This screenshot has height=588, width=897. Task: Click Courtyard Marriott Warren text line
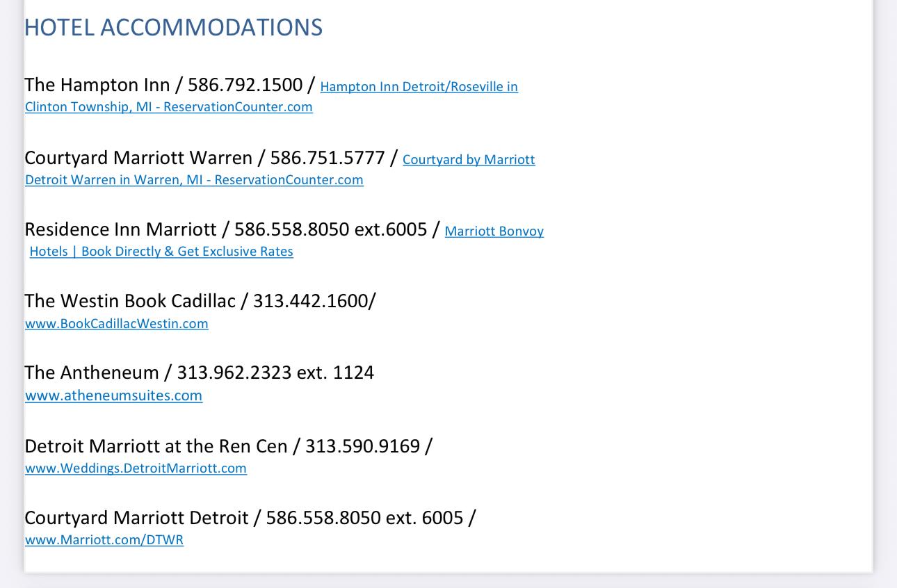(x=138, y=158)
